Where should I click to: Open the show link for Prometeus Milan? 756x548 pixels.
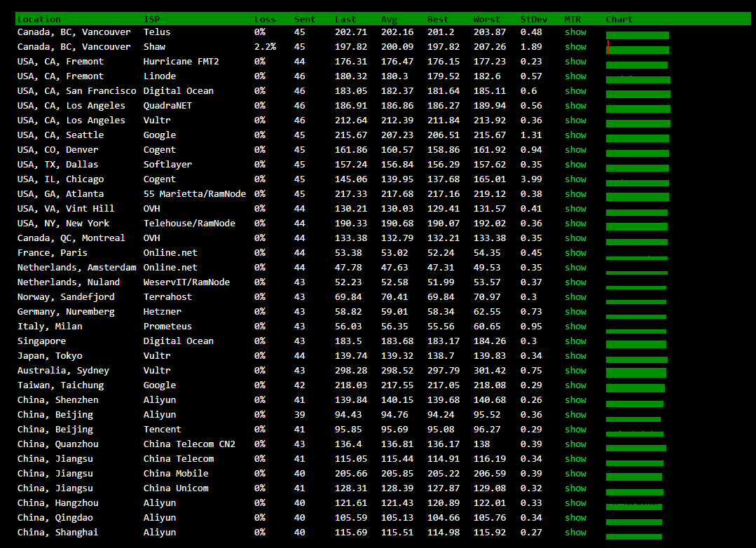coord(575,327)
